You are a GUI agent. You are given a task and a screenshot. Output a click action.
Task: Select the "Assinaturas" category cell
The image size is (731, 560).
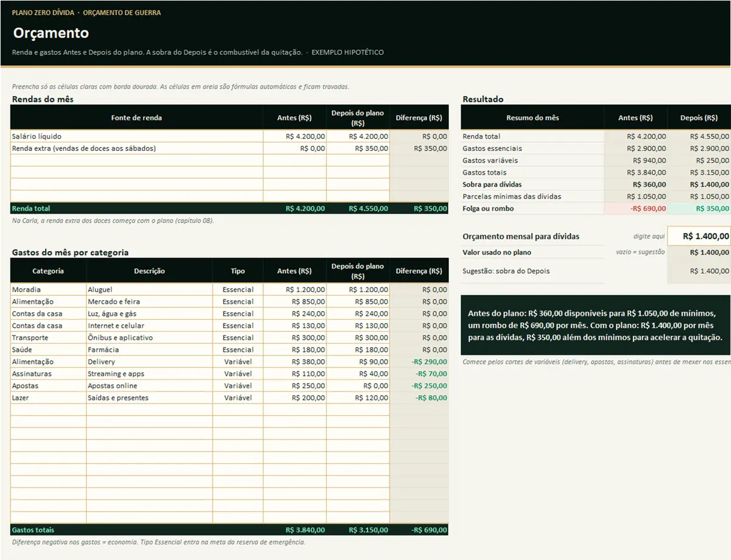point(49,374)
